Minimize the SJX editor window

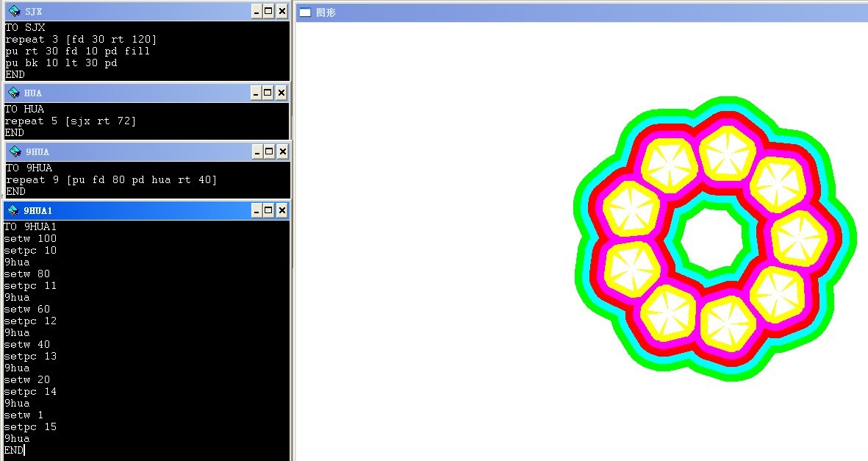(256, 11)
